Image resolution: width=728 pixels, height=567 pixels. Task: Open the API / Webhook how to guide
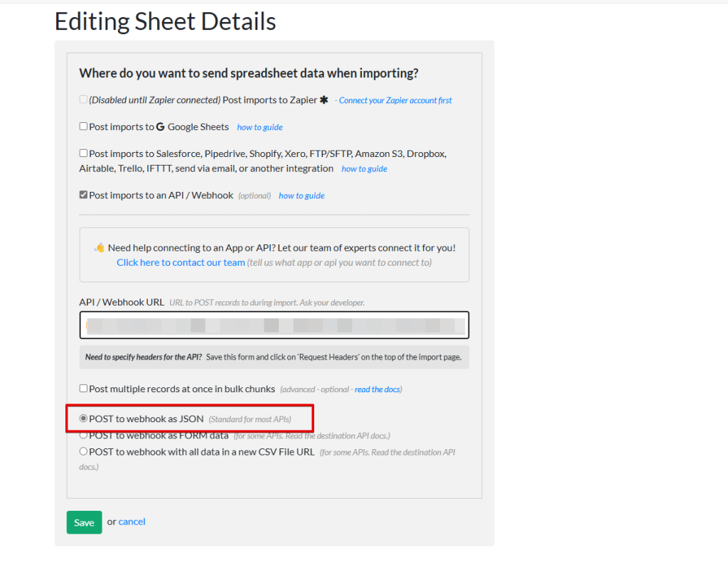[301, 195]
